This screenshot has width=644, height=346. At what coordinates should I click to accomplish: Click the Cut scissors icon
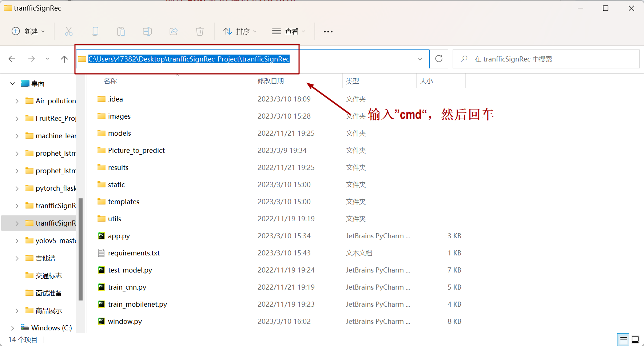click(x=69, y=31)
